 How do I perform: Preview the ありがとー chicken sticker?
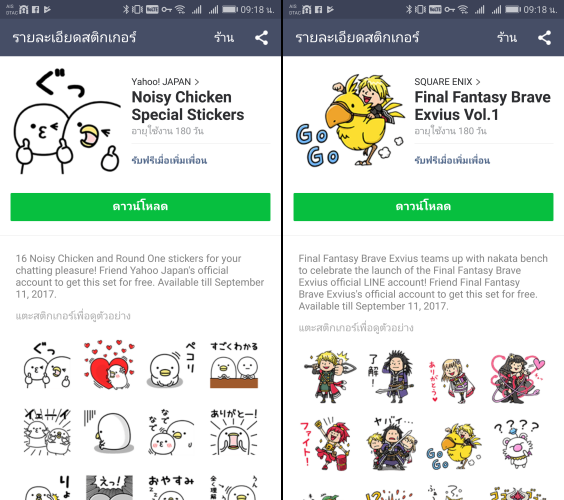[234, 432]
